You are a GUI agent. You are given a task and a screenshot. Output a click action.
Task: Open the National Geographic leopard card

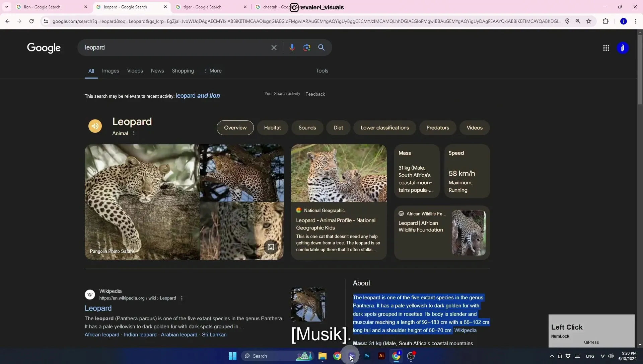tap(339, 202)
